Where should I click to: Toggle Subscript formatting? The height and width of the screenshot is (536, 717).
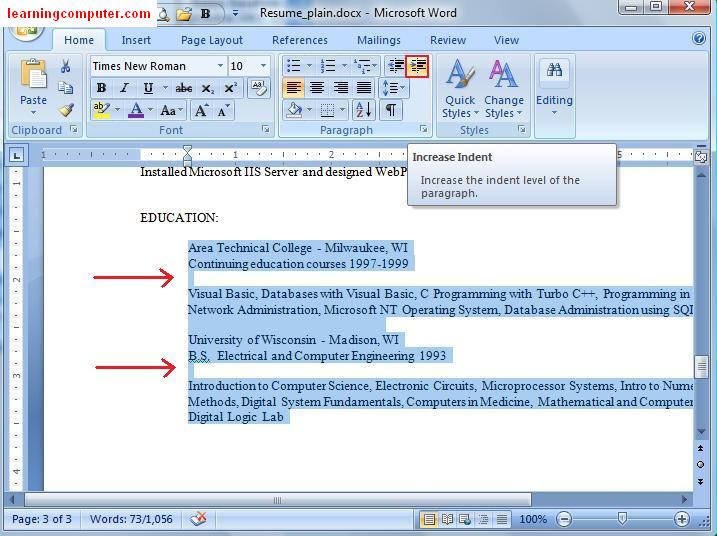208,88
